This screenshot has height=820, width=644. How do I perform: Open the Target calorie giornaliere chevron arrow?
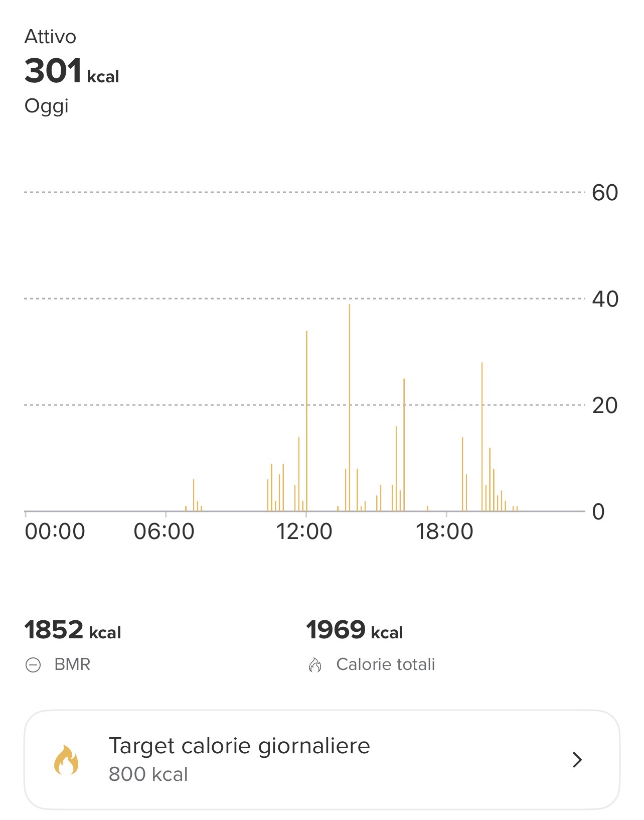coord(577,760)
